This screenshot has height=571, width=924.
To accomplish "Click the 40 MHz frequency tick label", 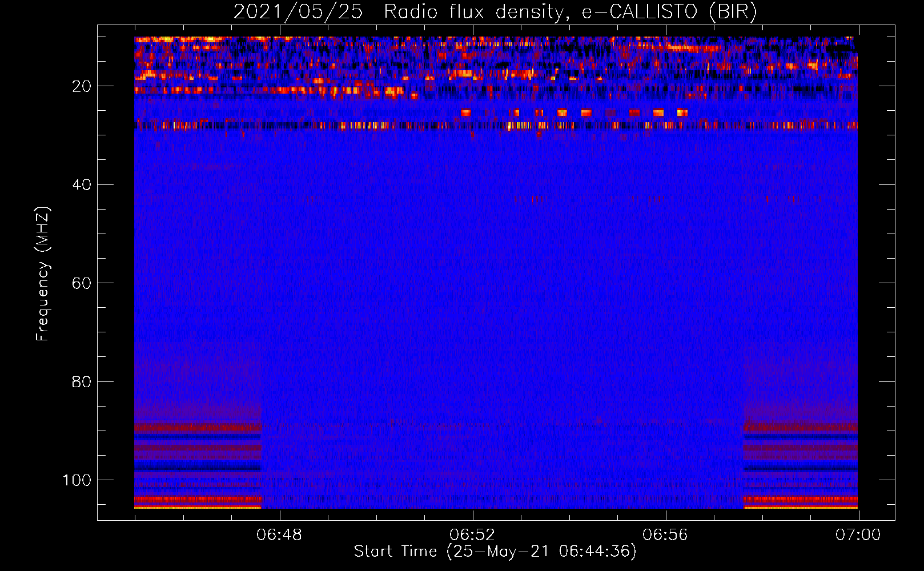I will 82,184.
